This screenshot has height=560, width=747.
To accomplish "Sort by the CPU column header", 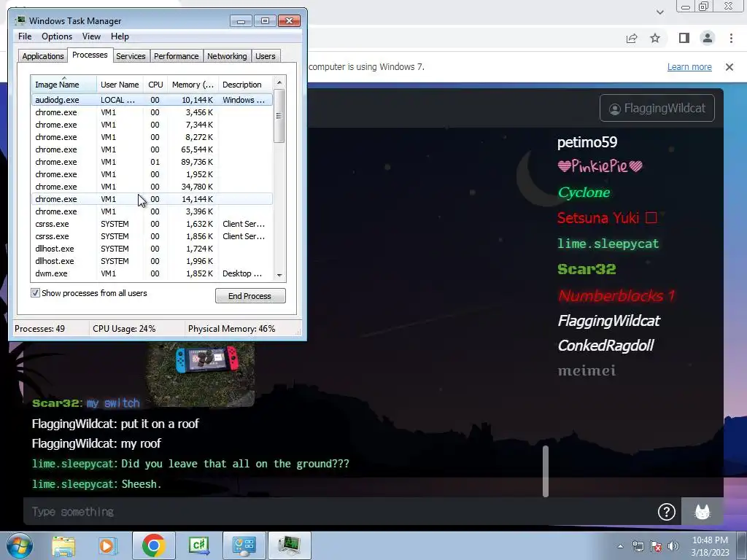I will pyautogui.click(x=155, y=85).
